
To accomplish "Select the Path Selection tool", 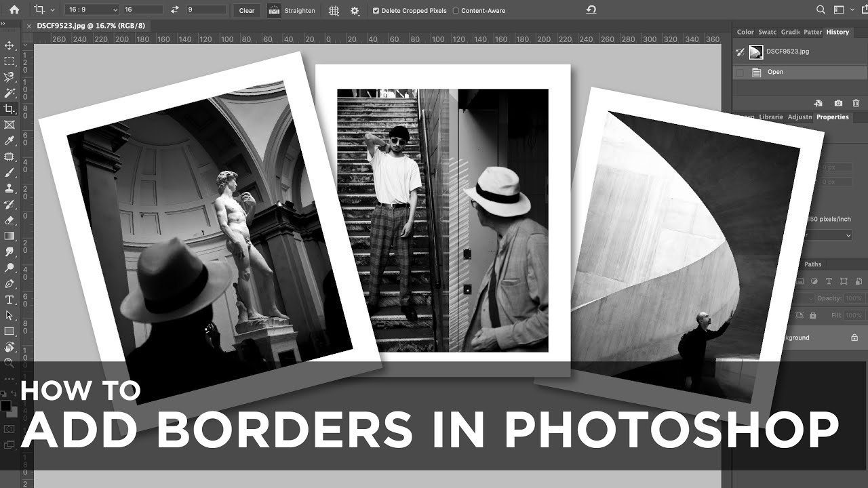I will tap(9, 315).
